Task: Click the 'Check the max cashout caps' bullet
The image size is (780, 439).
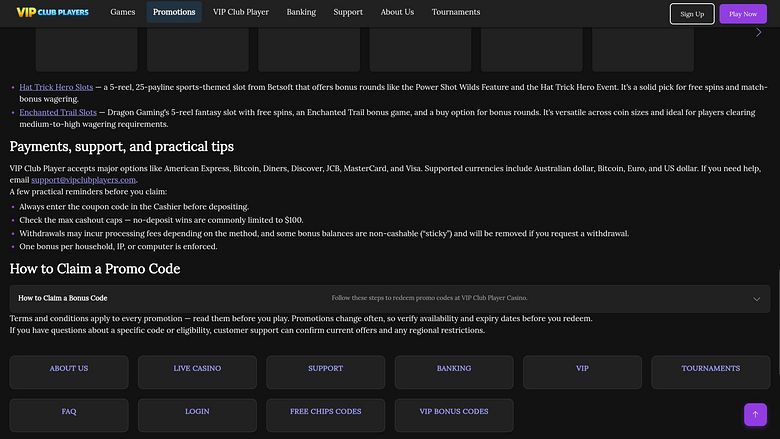Action: click(161, 220)
